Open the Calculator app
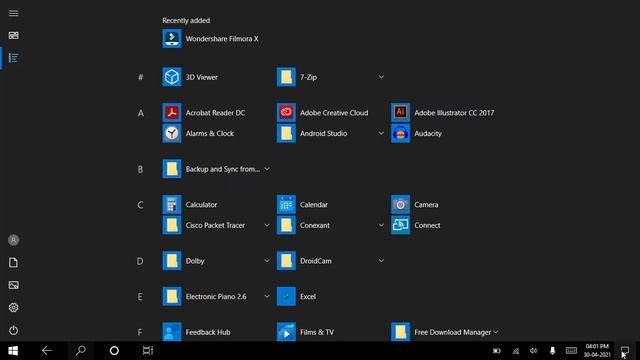 (190, 204)
